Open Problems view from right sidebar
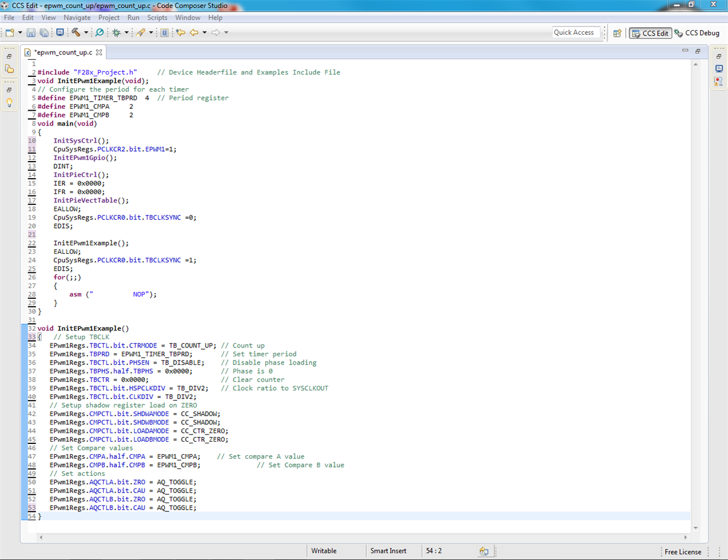Image resolution: width=728 pixels, height=560 pixels. tap(719, 81)
